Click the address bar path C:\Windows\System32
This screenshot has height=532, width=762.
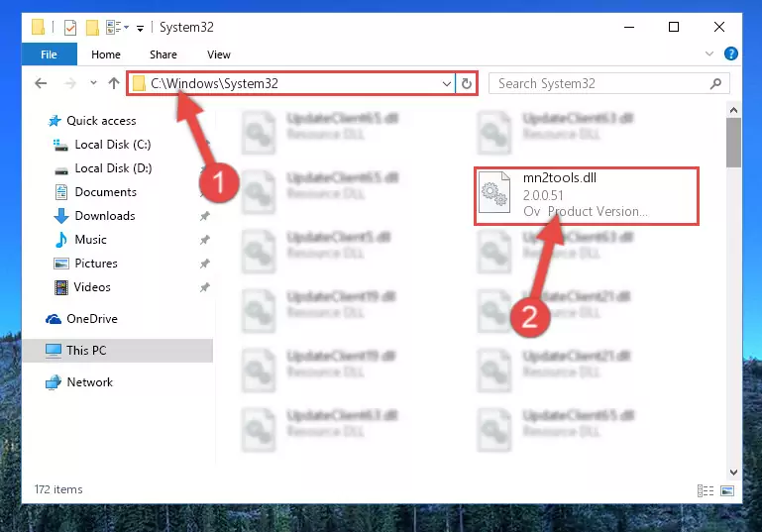point(214,83)
